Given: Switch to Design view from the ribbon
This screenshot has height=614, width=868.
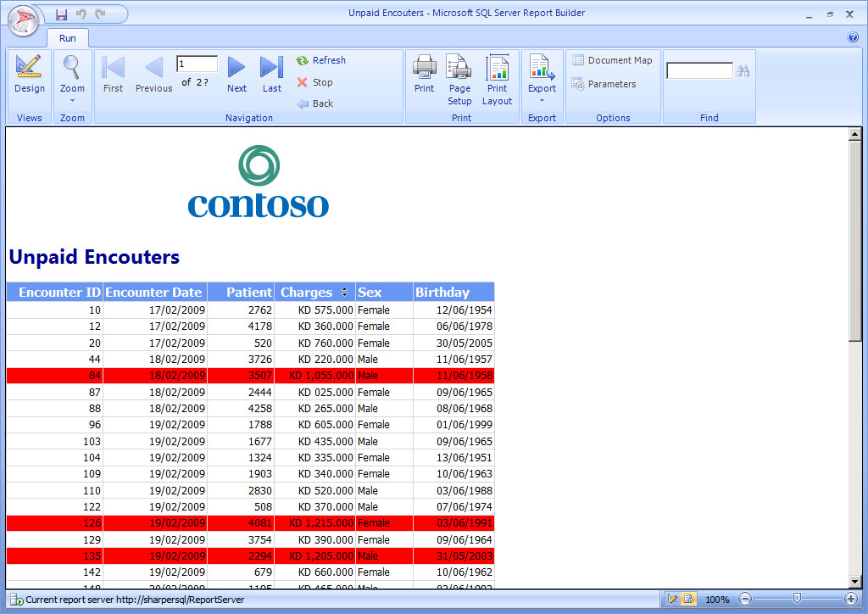Looking at the screenshot, I should pyautogui.click(x=30, y=74).
